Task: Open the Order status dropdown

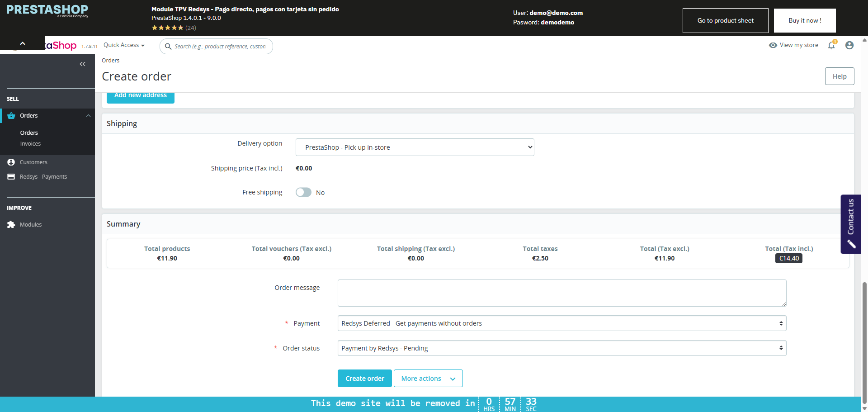Action: 561,348
